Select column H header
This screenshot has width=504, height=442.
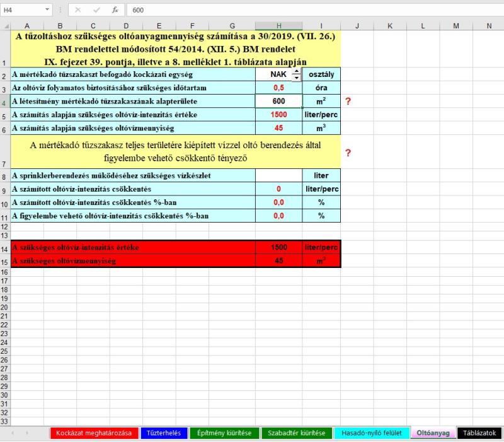coord(278,26)
